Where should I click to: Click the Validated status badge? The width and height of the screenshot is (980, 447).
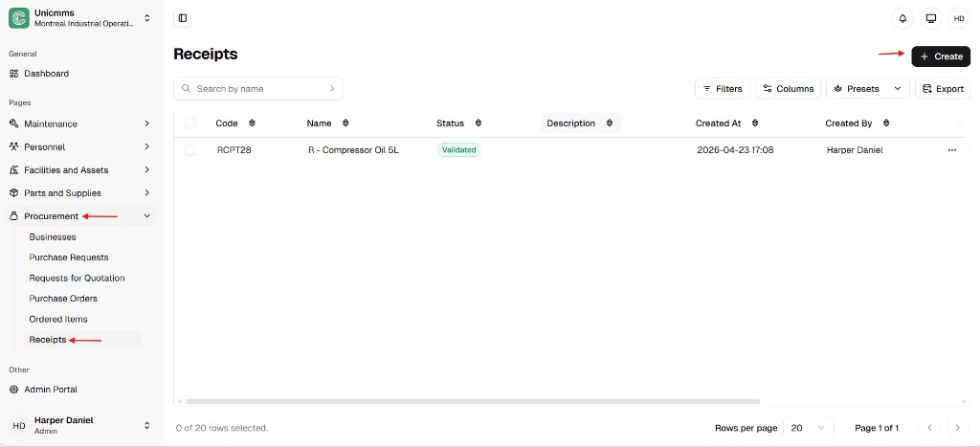pos(458,150)
